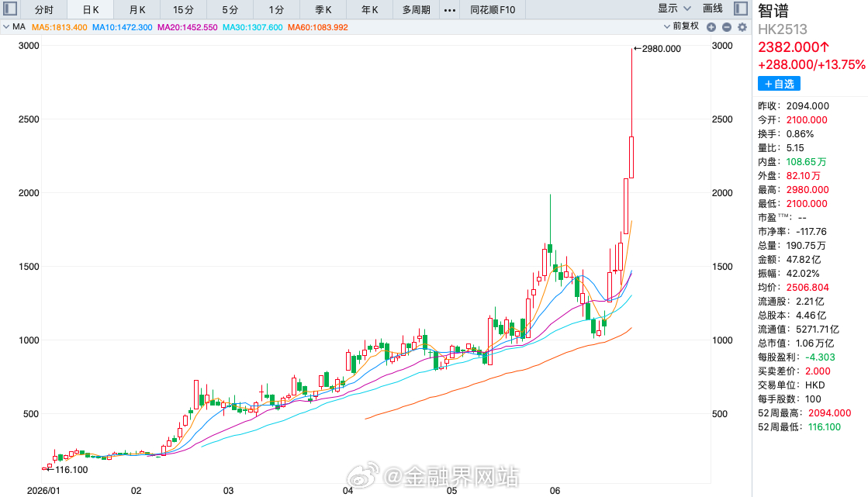The height and width of the screenshot is (497, 868).
Task: Click the 52周最高 2094.000 row
Action: point(804,413)
